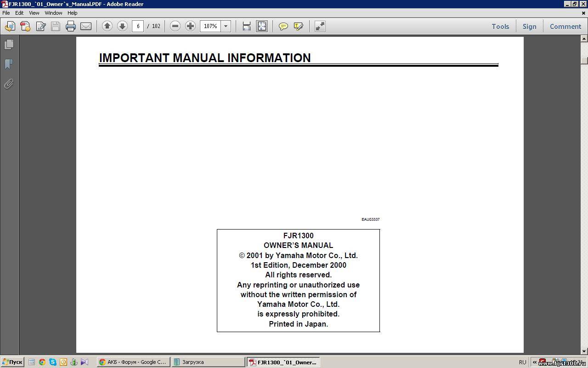Open the File menu
This screenshot has width=588, height=368.
pyautogui.click(x=6, y=13)
